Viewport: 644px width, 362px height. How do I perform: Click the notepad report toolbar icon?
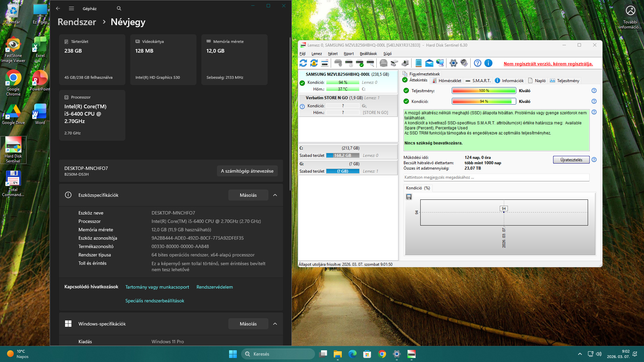pos(418,63)
